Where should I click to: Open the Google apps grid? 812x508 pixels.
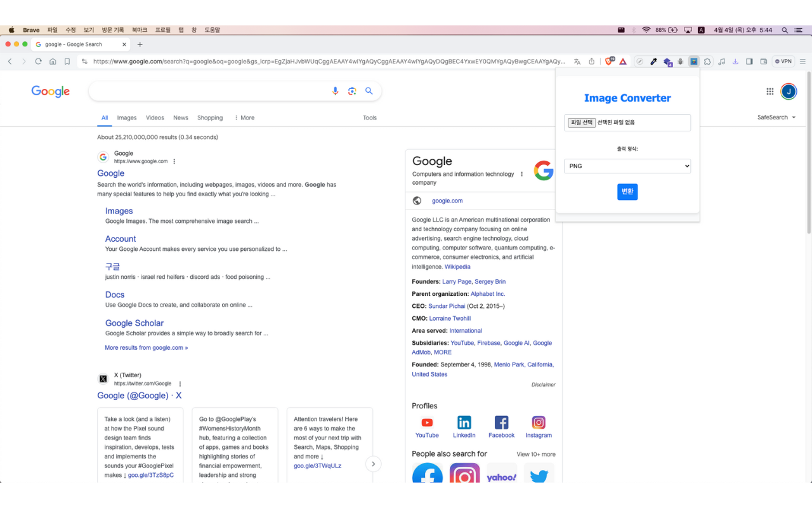click(x=770, y=91)
